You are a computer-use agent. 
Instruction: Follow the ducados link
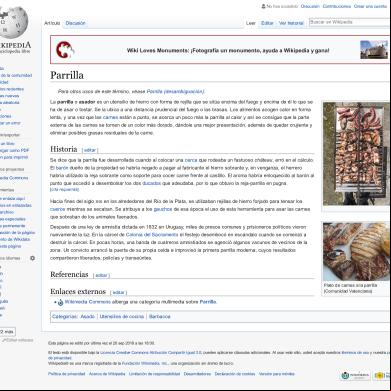151,183
